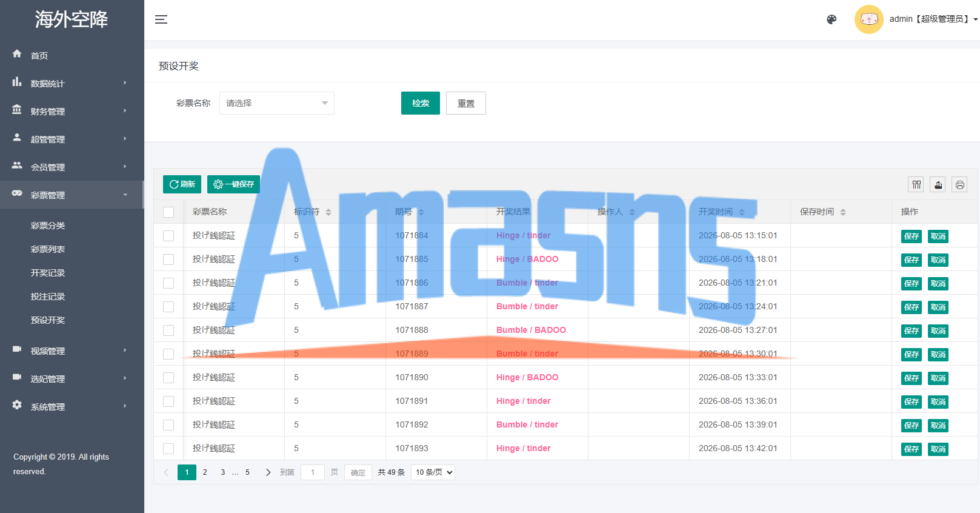Sort by 期号 column arrows

click(421, 212)
